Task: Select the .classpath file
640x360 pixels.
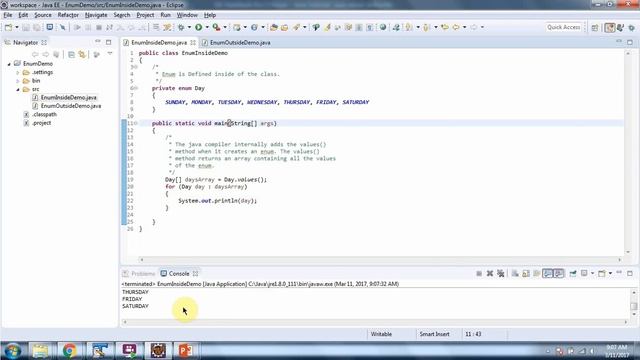Action: 44,114
